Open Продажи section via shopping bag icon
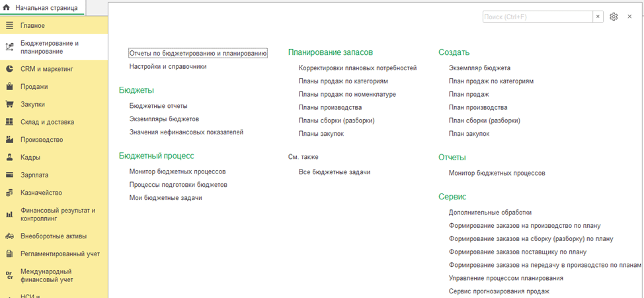 (x=9, y=86)
